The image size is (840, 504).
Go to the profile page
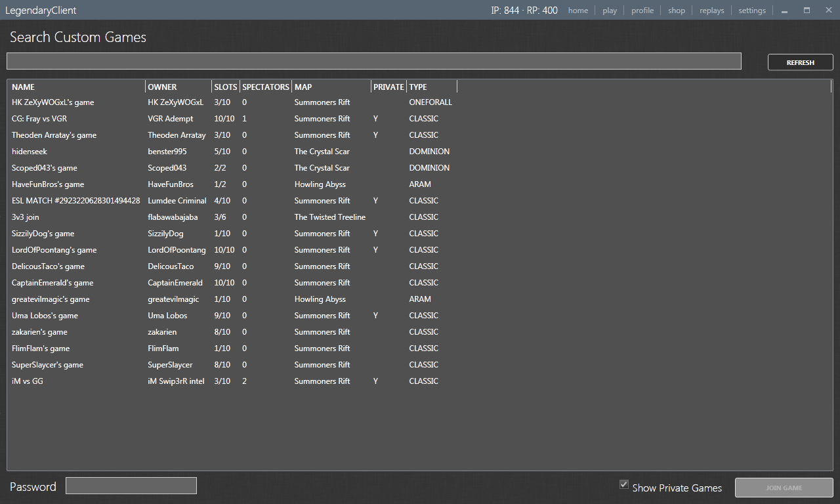pyautogui.click(x=642, y=10)
